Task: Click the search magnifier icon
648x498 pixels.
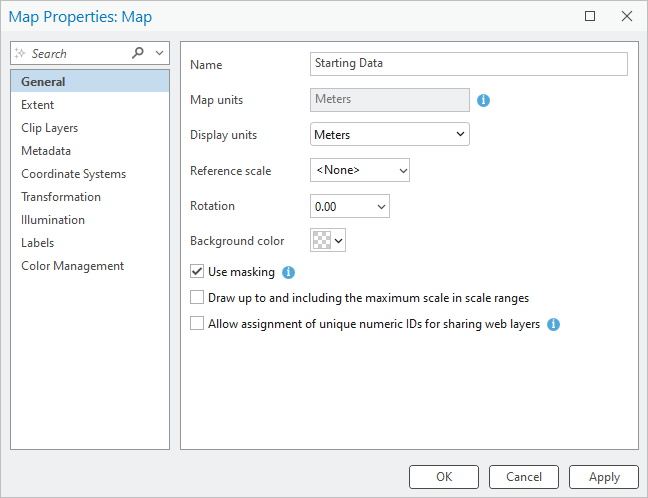Action: click(x=138, y=53)
